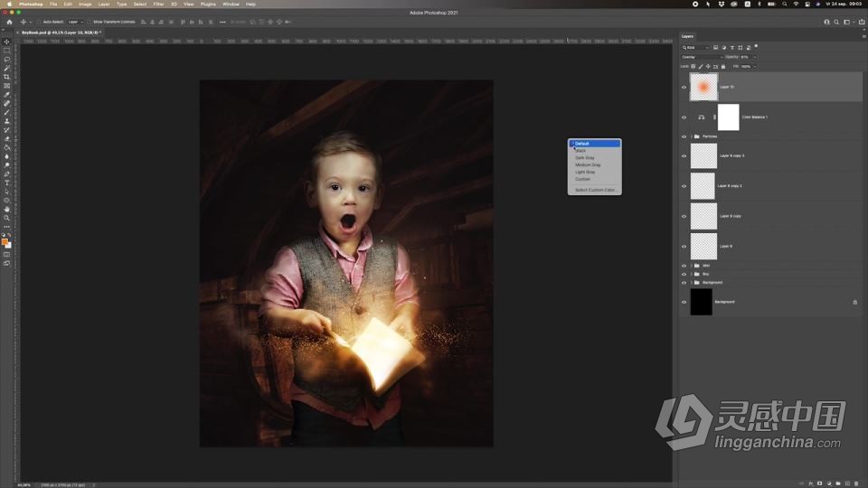Screen dimensions: 868x488
Task: Select the Blur tool
Action: [x=6, y=156]
